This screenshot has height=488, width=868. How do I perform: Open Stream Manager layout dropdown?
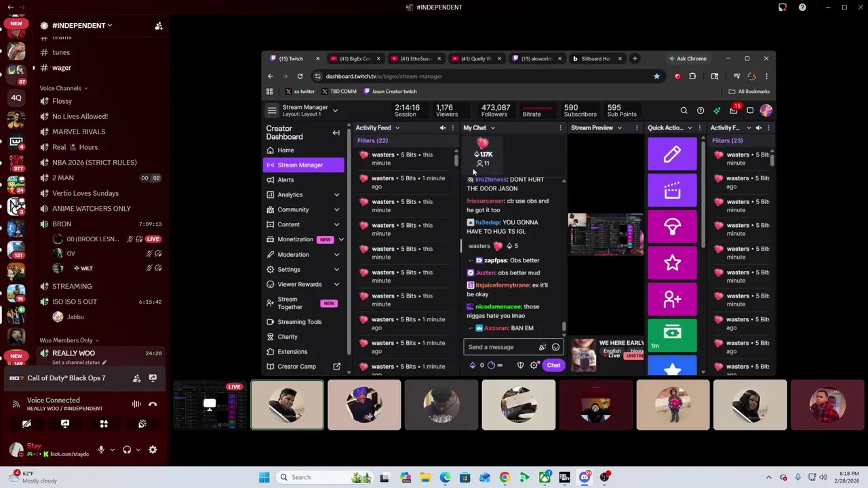335,110
